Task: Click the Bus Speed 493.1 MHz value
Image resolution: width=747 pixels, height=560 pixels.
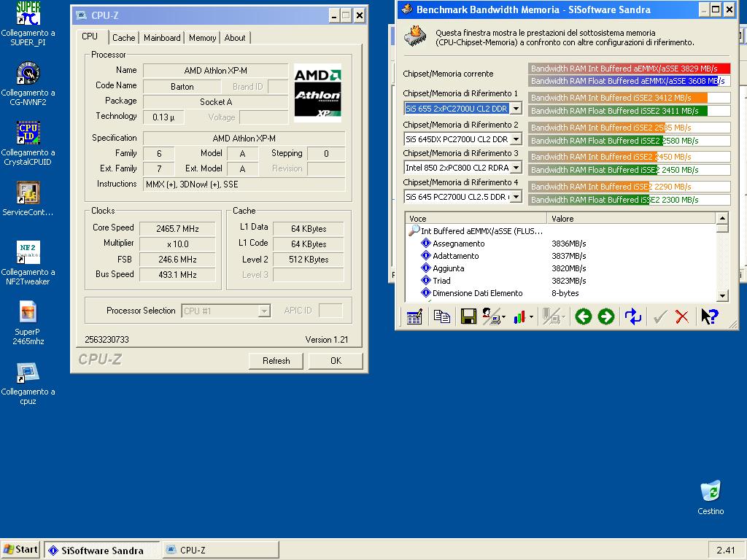Action: tap(177, 275)
